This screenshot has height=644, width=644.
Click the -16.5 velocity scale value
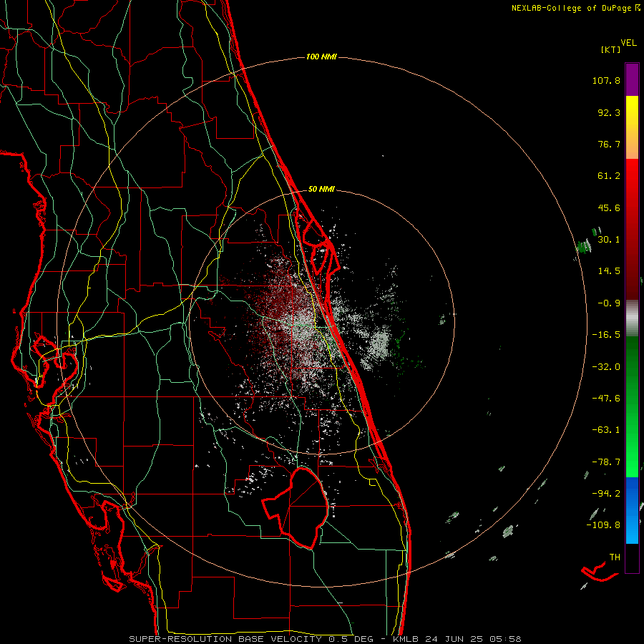pyautogui.click(x=606, y=335)
